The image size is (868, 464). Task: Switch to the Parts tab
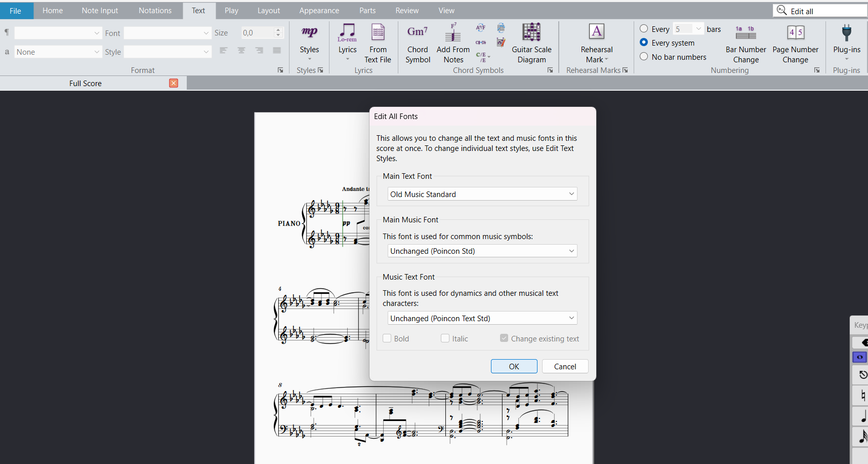(367, 11)
